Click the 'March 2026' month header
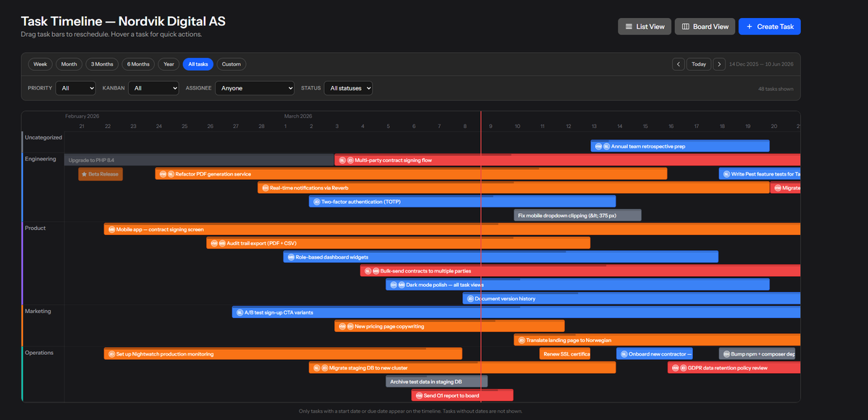The width and height of the screenshot is (868, 420). [x=298, y=116]
